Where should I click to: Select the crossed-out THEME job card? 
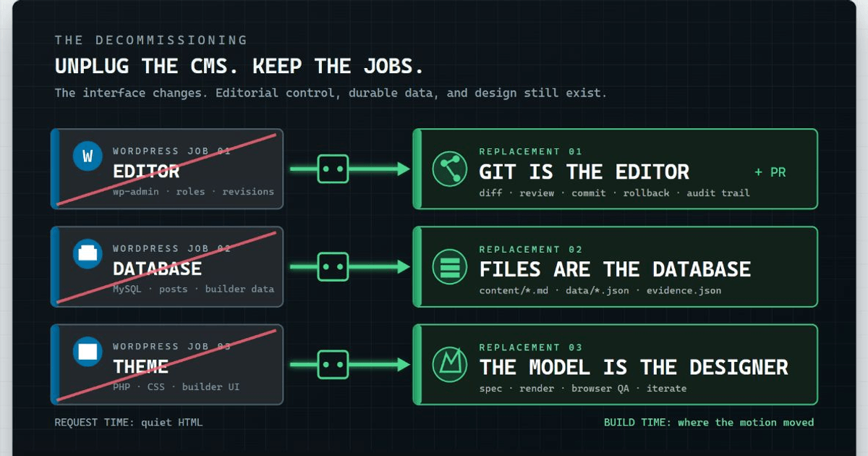click(x=167, y=364)
